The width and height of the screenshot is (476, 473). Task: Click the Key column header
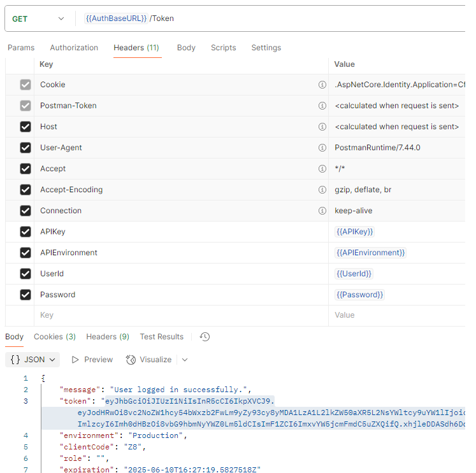point(46,64)
